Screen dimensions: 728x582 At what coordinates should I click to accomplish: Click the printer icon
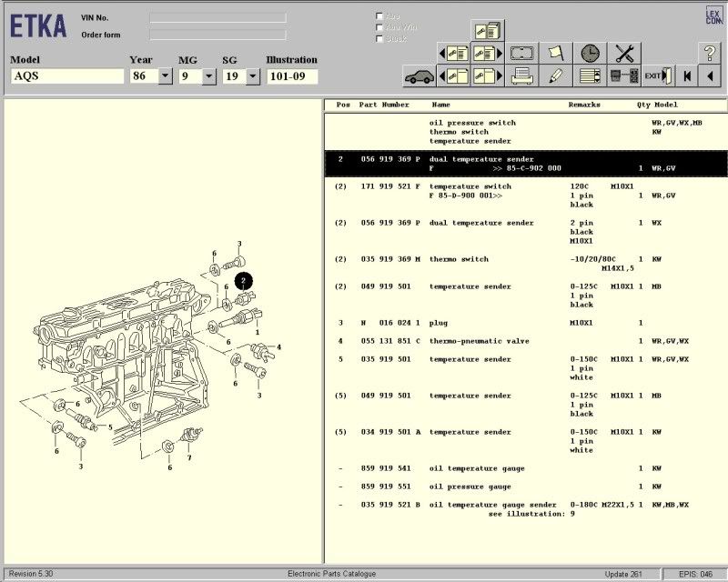coord(522,76)
